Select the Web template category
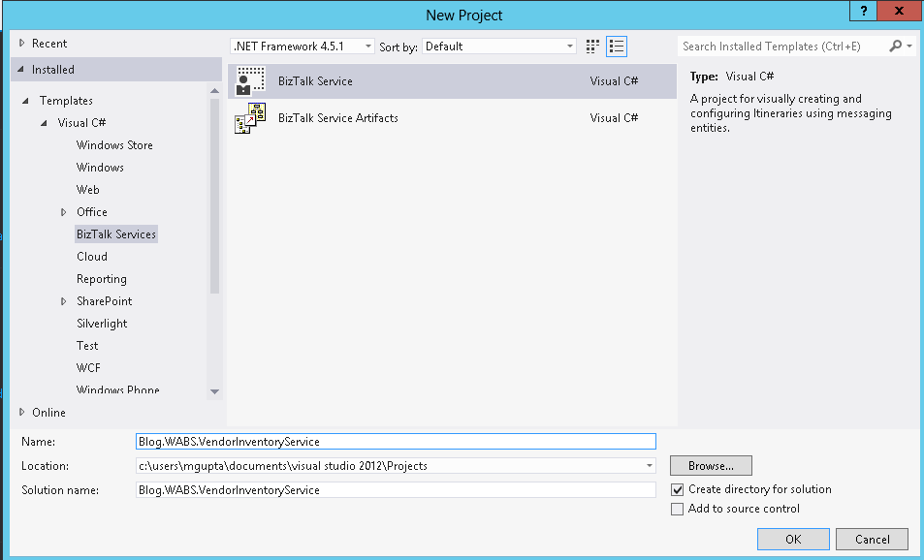 [88, 190]
